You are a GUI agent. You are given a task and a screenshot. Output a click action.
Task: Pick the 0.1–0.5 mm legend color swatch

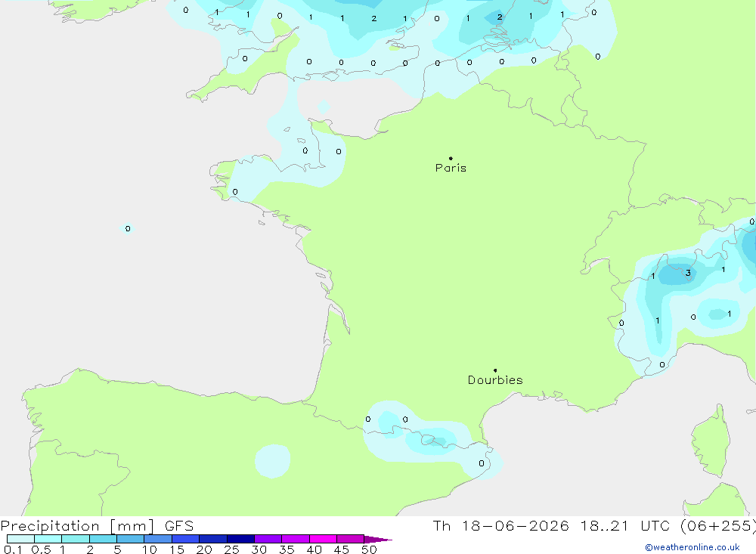coord(20,539)
